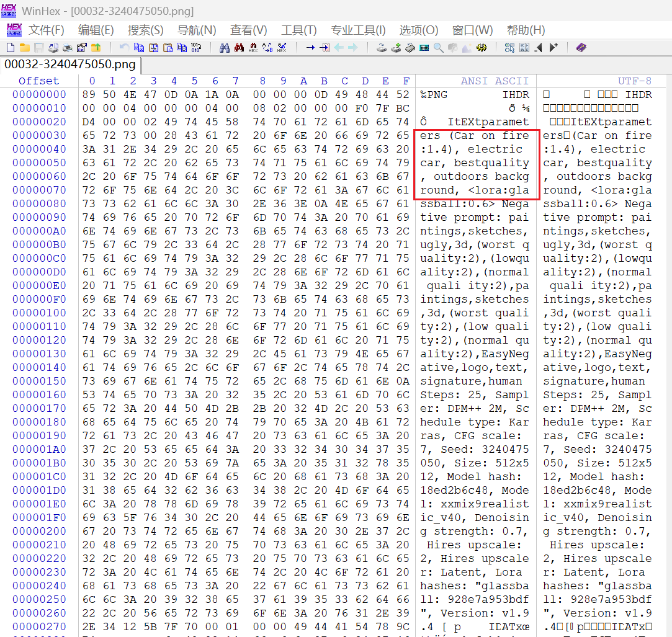Open the 文件(F) menu
The image size is (672, 637).
[47, 30]
